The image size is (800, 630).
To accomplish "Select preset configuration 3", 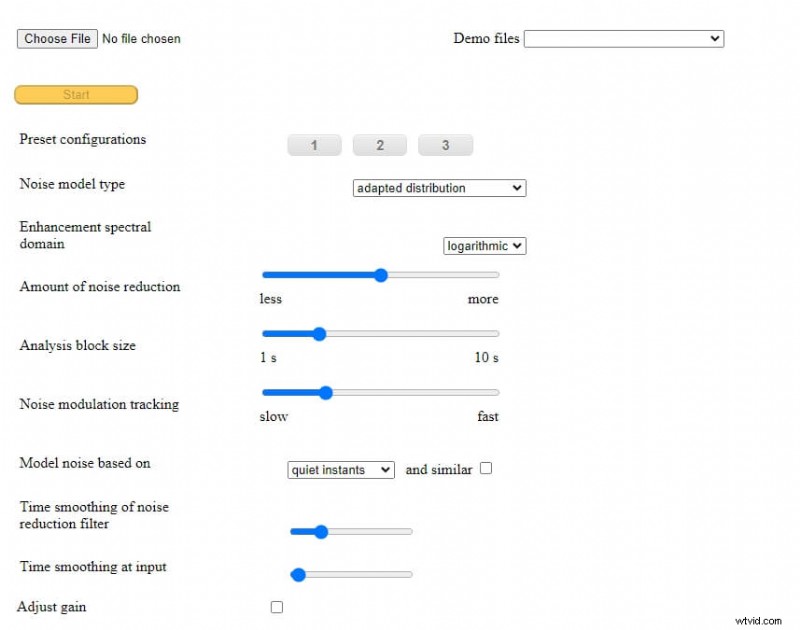I will tap(445, 146).
